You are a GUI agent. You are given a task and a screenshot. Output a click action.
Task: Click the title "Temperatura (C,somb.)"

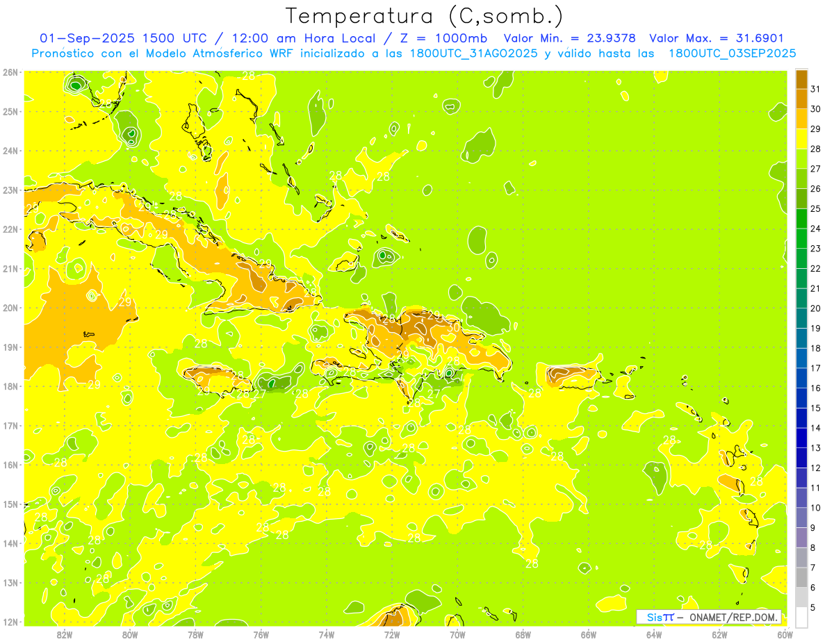425,16
